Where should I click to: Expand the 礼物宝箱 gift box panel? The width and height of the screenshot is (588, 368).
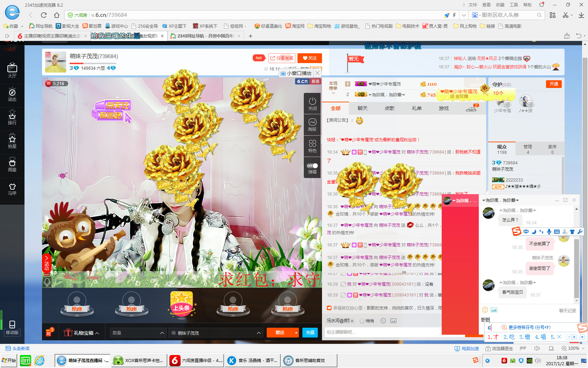point(82,333)
